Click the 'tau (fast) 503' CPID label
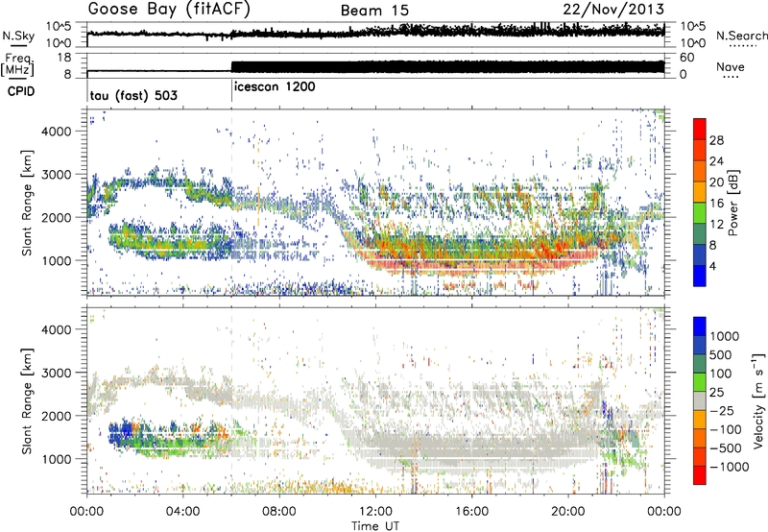The height and width of the screenshot is (532, 768). click(133, 95)
